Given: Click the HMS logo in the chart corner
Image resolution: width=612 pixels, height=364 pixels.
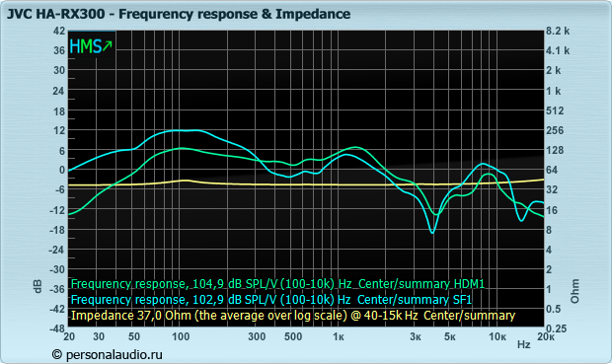Looking at the screenshot, I should click(91, 46).
